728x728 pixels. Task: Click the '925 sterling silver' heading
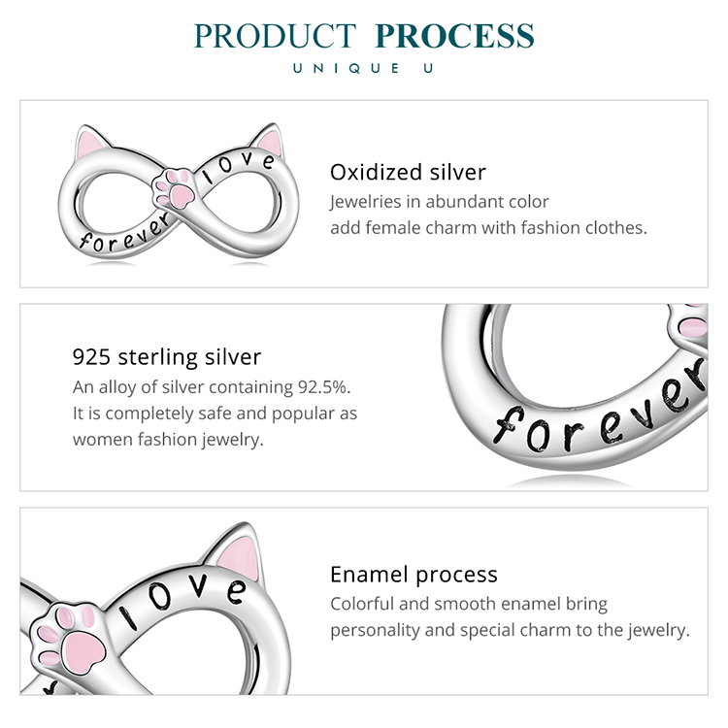point(167,357)
